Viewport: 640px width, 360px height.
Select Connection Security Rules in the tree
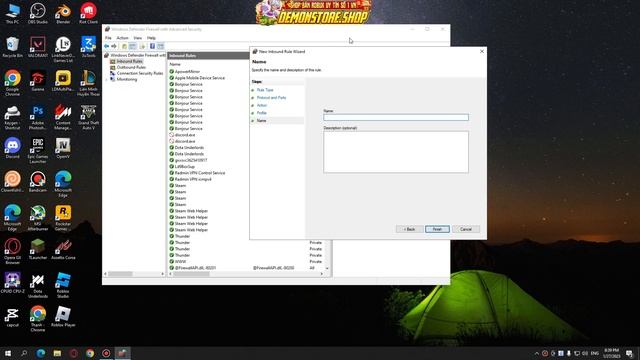tap(140, 73)
